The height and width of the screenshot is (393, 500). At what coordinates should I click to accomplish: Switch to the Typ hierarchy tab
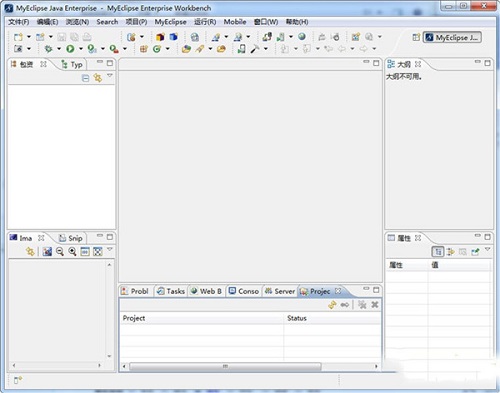[72, 65]
